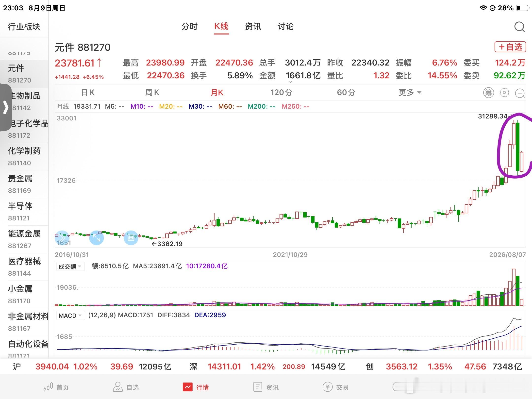Select the 60分 period option

(346, 93)
